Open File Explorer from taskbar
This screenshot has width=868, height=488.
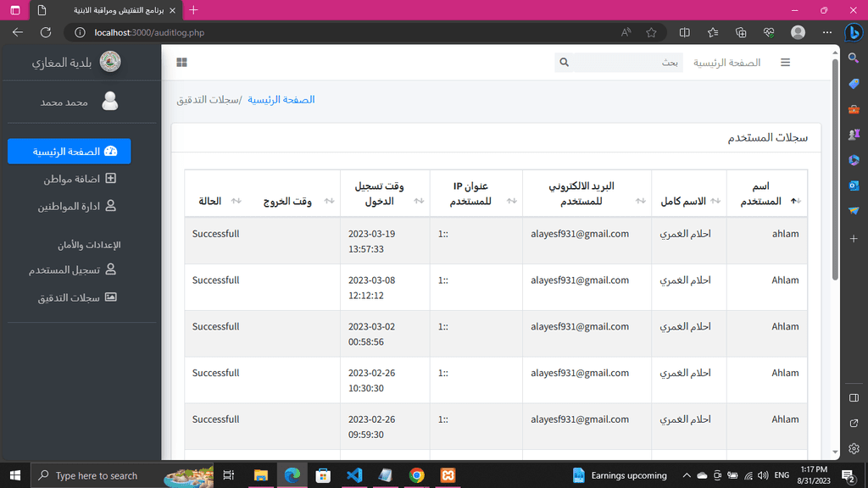pos(260,475)
